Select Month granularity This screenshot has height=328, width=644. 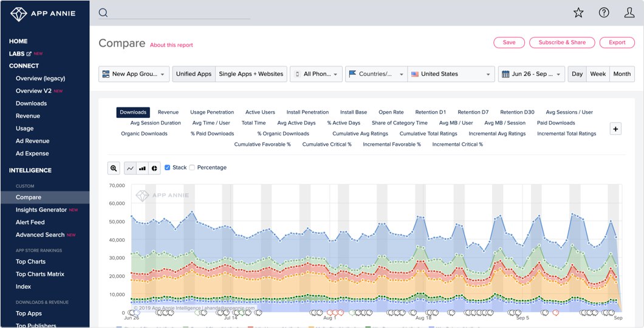[622, 74]
